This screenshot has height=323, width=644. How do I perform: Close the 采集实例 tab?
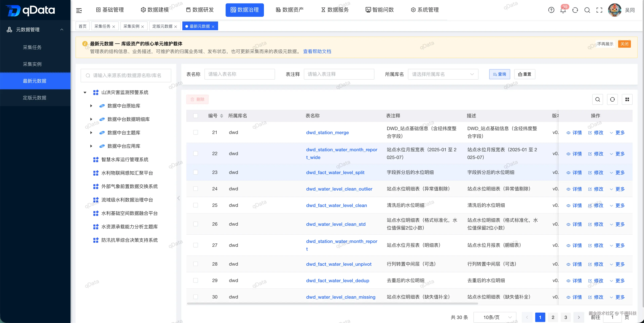point(143,27)
